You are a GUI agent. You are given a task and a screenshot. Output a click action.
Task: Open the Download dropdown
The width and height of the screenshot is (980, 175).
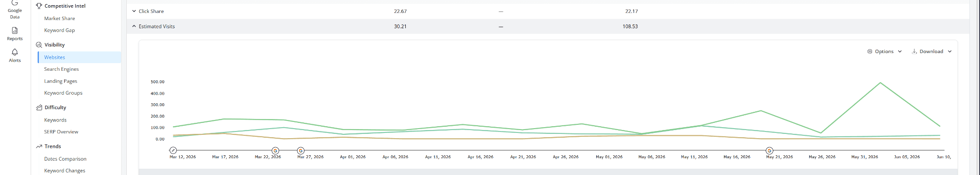pyautogui.click(x=932, y=51)
